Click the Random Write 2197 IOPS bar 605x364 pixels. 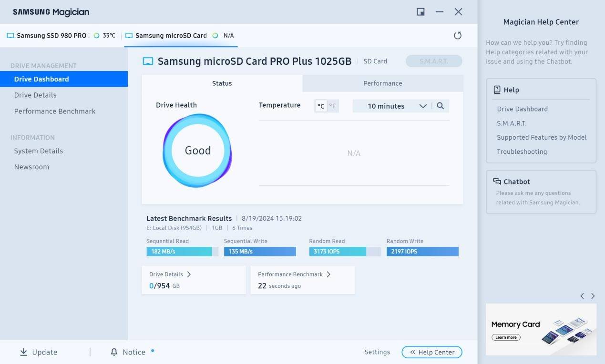coord(422,252)
